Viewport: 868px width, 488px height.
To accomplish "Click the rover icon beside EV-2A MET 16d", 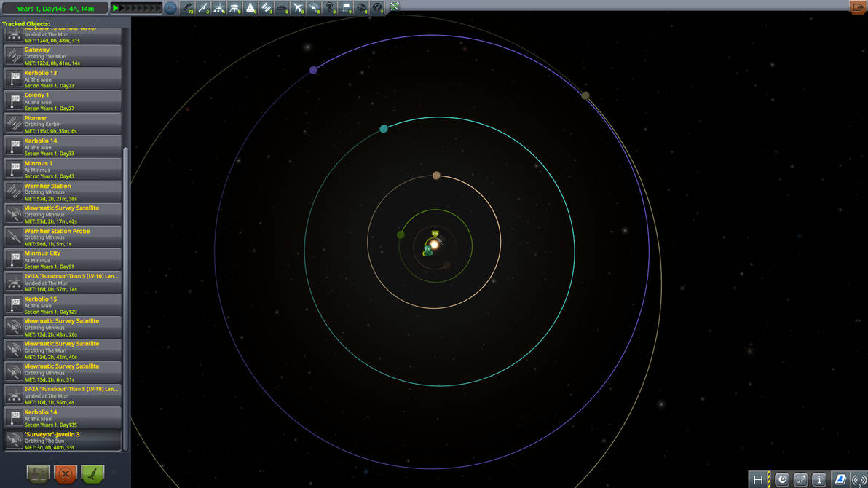I will (15, 282).
